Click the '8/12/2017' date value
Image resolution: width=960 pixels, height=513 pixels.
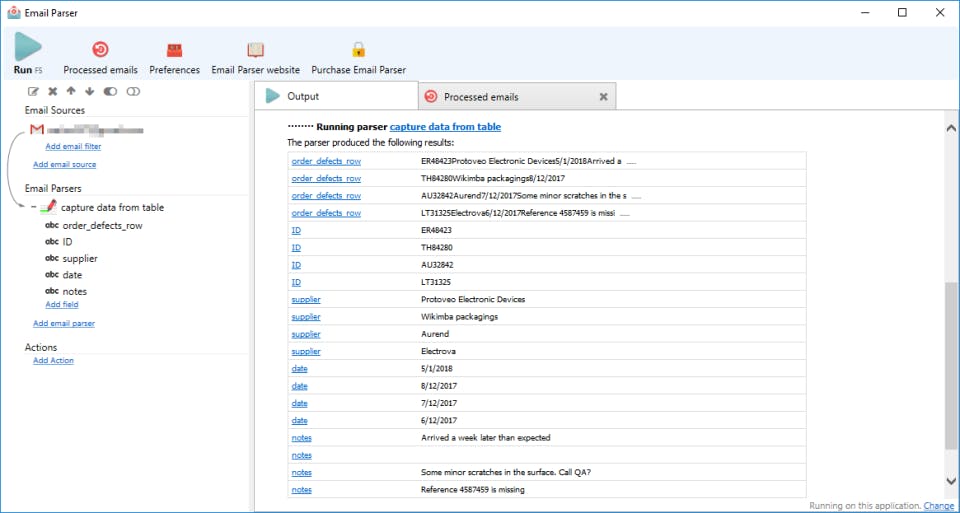[439, 386]
